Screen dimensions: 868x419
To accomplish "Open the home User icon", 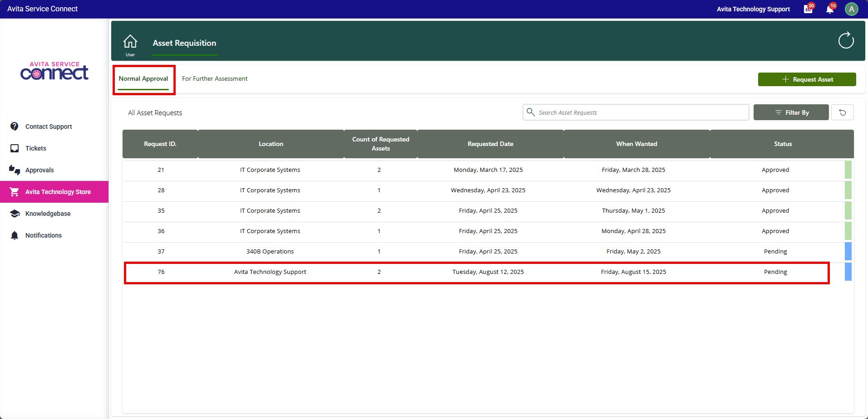I will (130, 42).
